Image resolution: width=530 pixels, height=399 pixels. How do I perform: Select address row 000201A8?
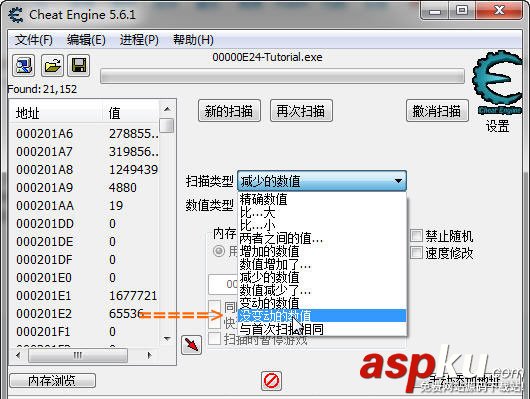[x=85, y=169]
